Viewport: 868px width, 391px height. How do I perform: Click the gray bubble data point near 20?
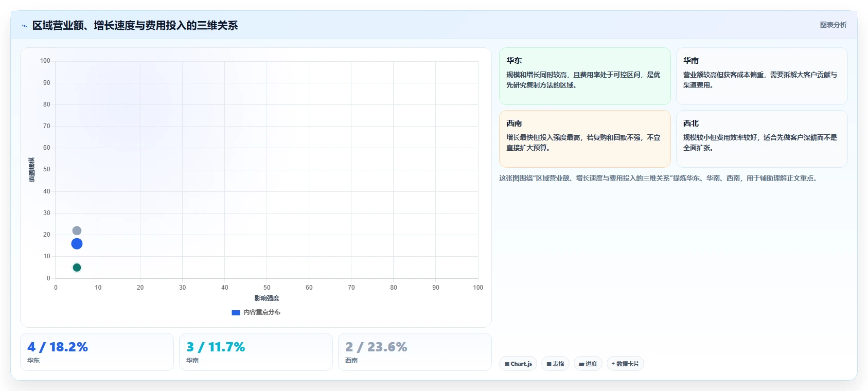(x=77, y=230)
